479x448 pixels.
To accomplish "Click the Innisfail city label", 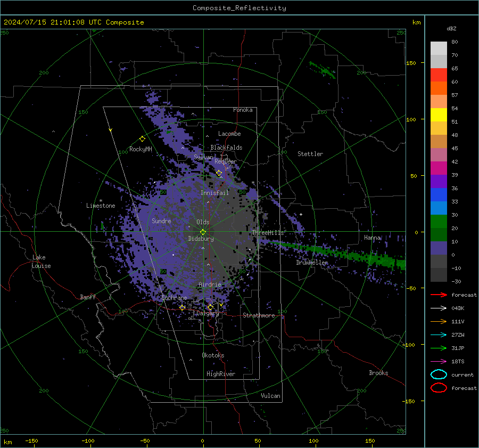I will (214, 193).
